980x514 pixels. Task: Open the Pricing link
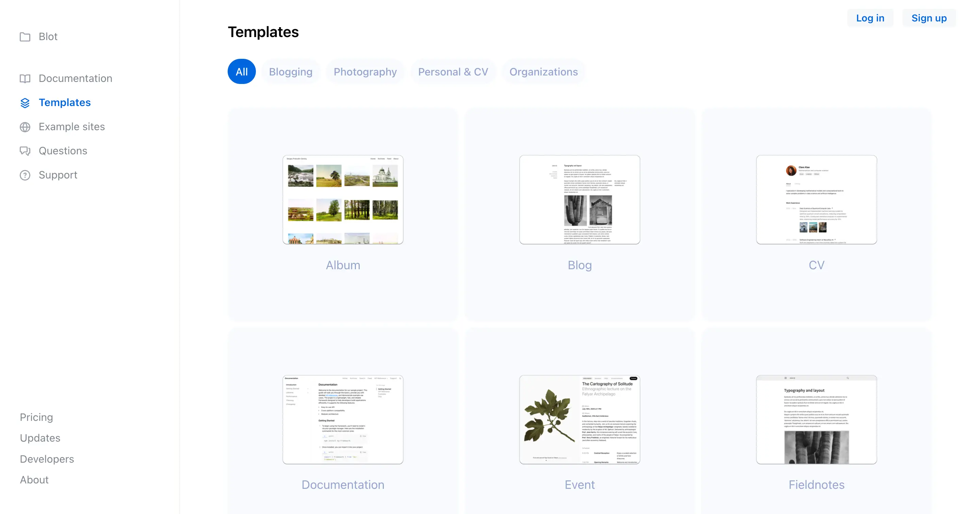click(36, 417)
